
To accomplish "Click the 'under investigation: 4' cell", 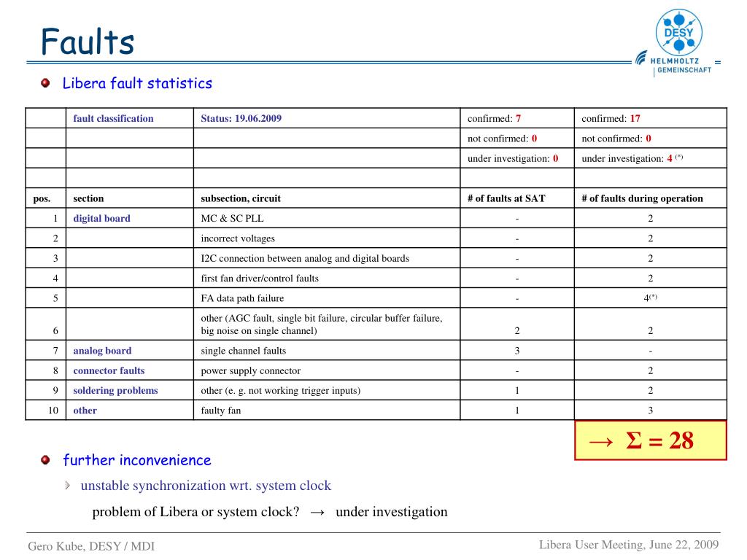I will tap(651, 158).
